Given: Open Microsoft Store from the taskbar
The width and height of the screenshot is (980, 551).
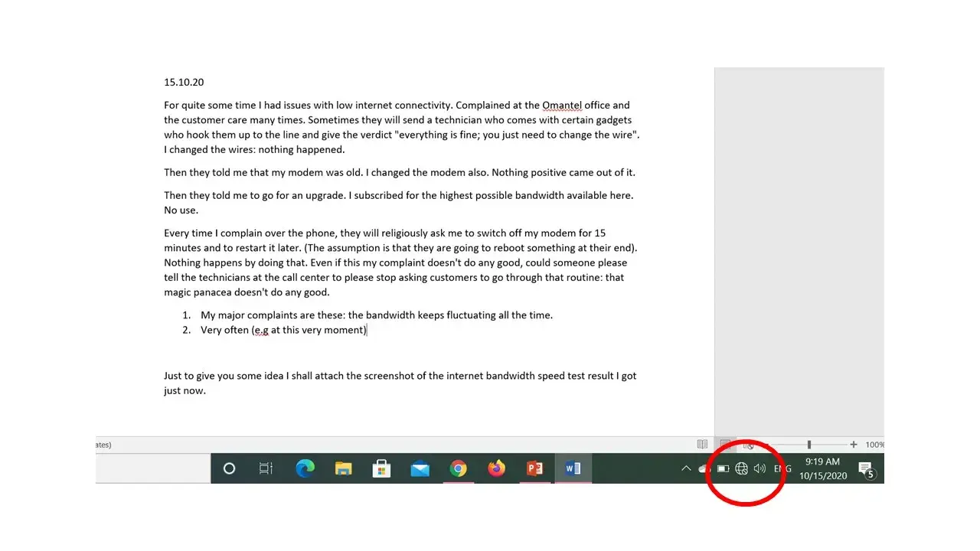Looking at the screenshot, I should (x=381, y=468).
